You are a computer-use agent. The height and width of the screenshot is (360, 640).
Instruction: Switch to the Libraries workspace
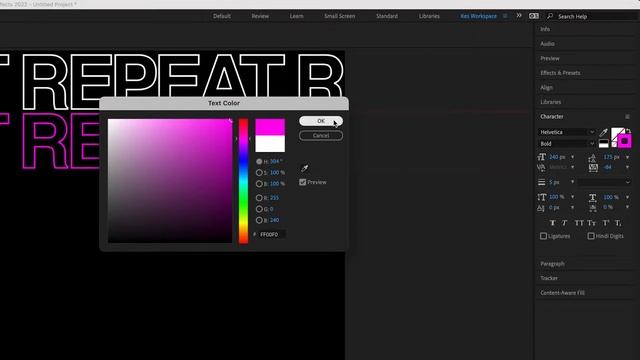point(429,16)
